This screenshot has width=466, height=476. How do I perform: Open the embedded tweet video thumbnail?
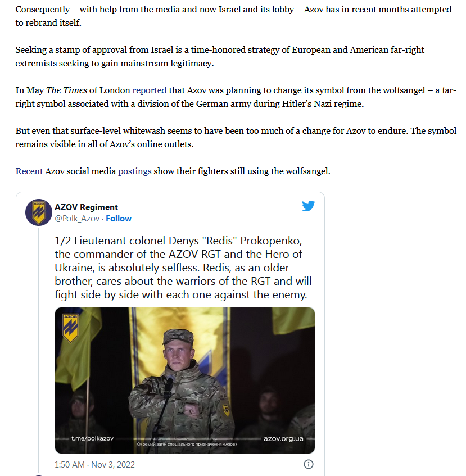[x=184, y=380]
